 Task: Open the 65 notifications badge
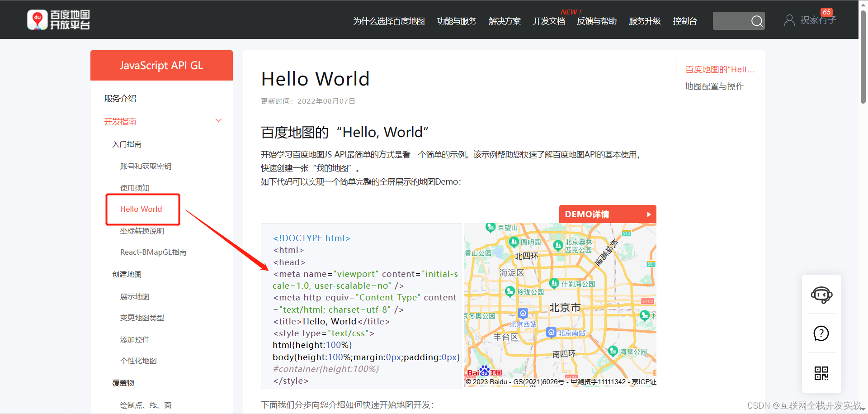point(827,12)
